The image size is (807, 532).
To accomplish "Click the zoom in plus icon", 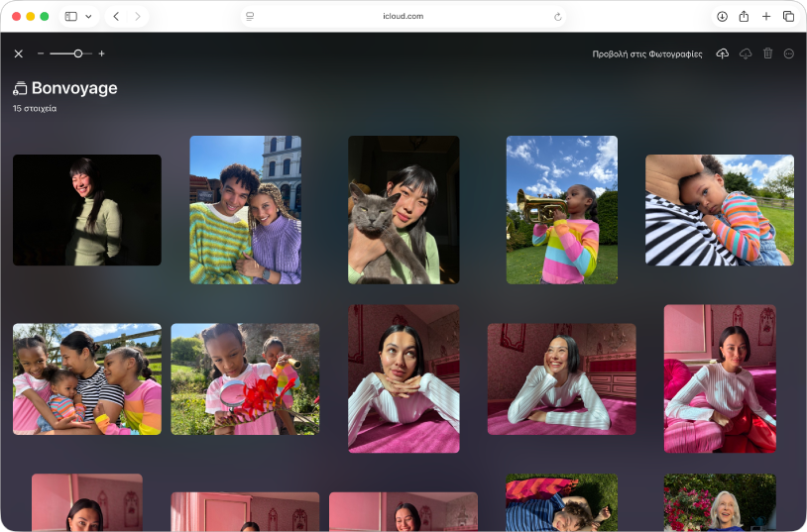I will (x=101, y=53).
